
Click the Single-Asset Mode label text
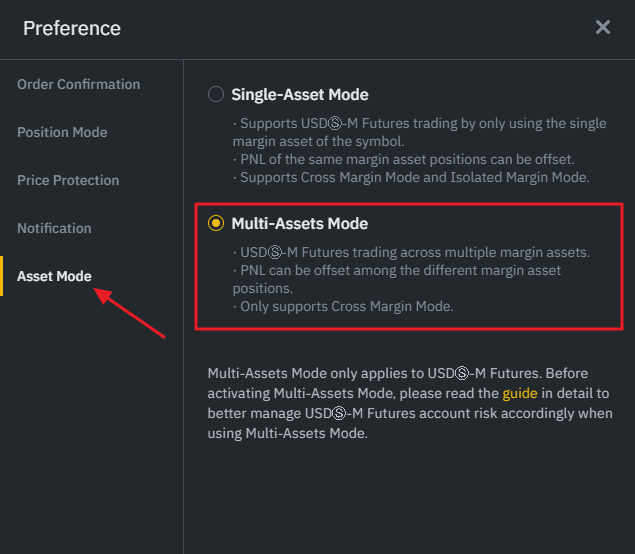pos(300,95)
